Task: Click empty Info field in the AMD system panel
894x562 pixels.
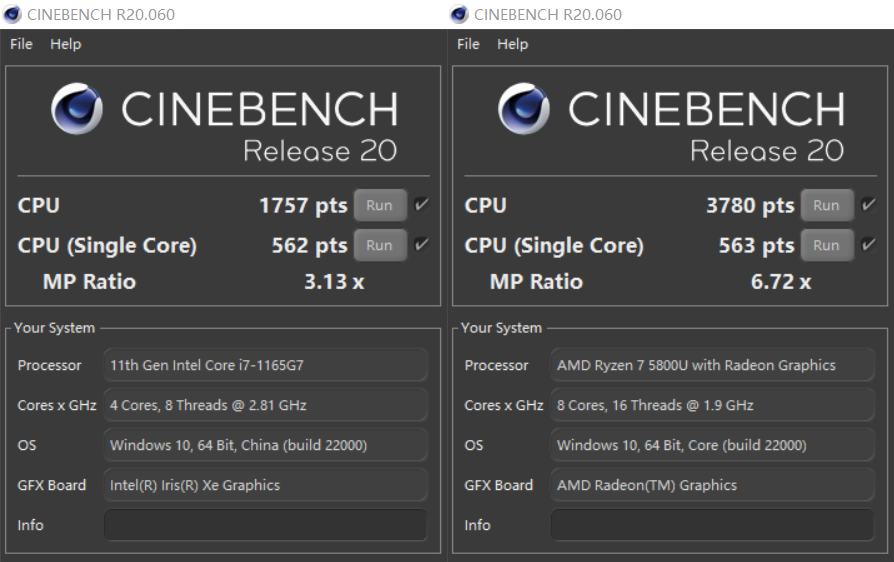Action: coord(712,525)
